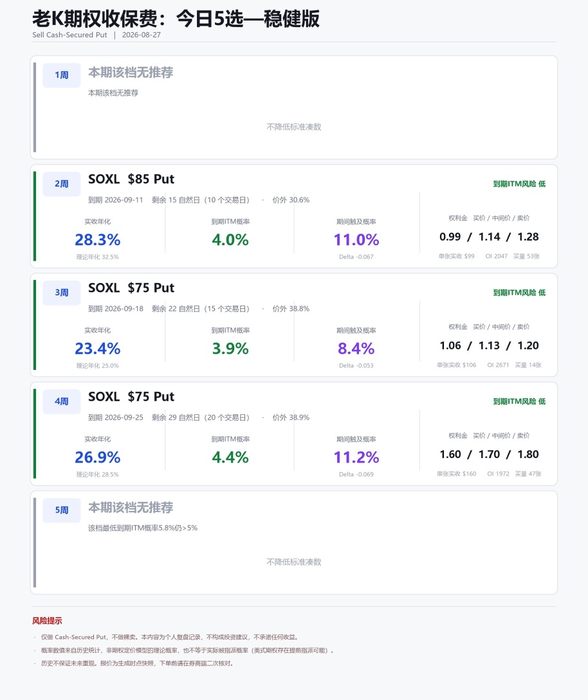
Task: Click 本期该档无推荐 heading in 5周 card
Action: (x=131, y=508)
